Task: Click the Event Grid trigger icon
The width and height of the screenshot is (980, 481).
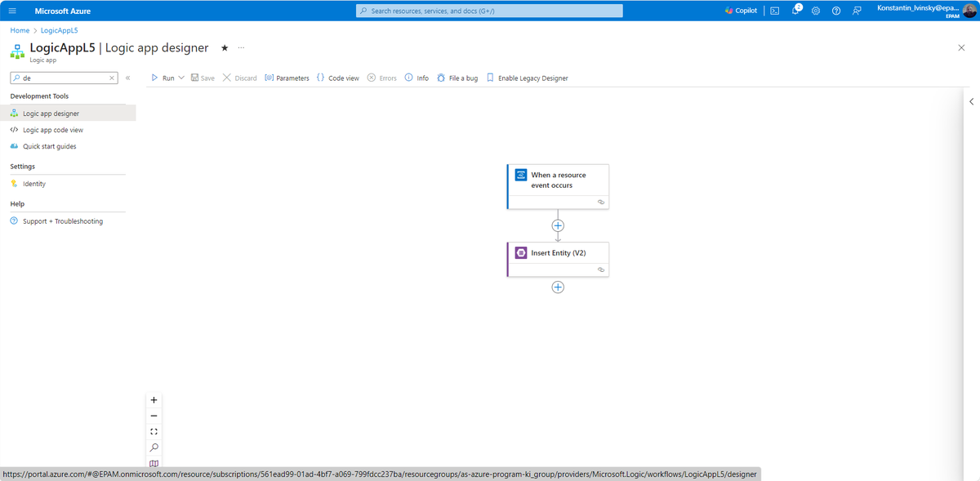Action: [521, 175]
